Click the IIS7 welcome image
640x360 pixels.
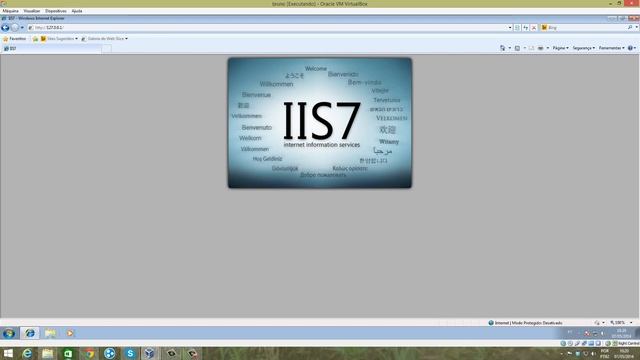click(320, 123)
